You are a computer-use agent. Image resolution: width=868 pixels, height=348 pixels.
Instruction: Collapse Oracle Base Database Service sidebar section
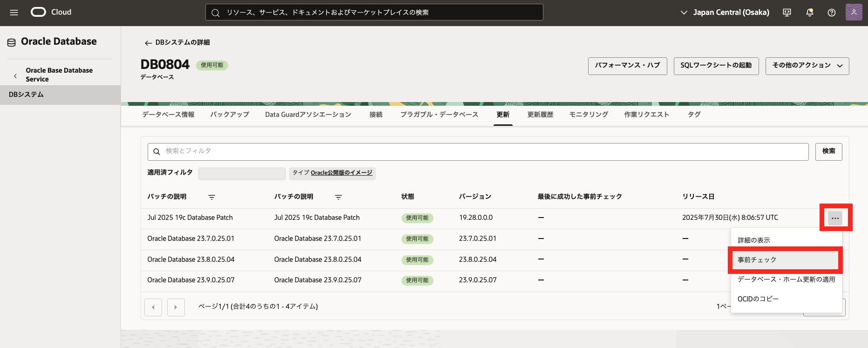15,75
